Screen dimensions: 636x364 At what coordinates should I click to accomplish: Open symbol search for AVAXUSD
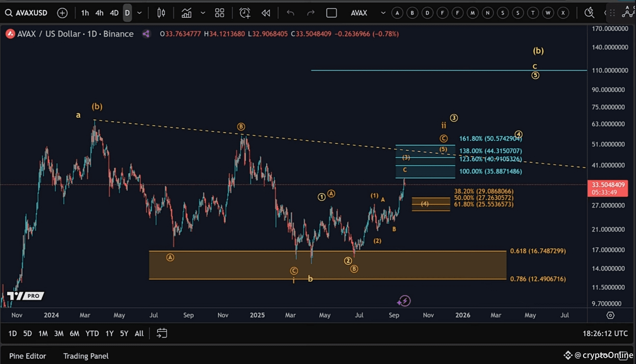(26, 13)
